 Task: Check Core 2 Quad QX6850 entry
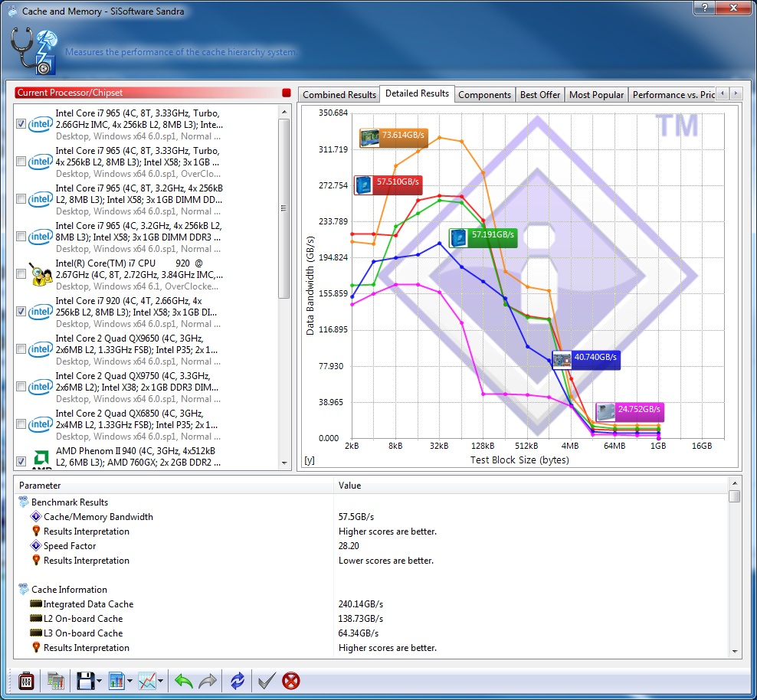21,424
